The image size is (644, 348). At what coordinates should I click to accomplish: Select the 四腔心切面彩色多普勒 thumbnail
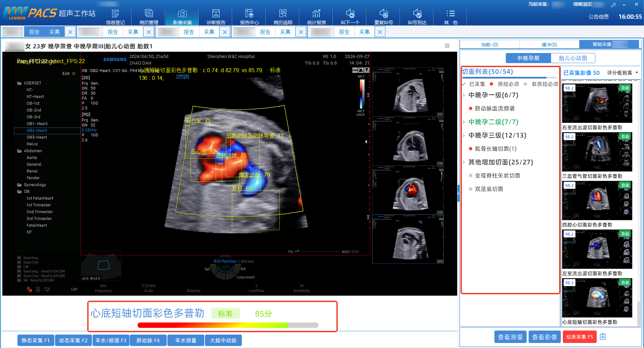[597, 201]
